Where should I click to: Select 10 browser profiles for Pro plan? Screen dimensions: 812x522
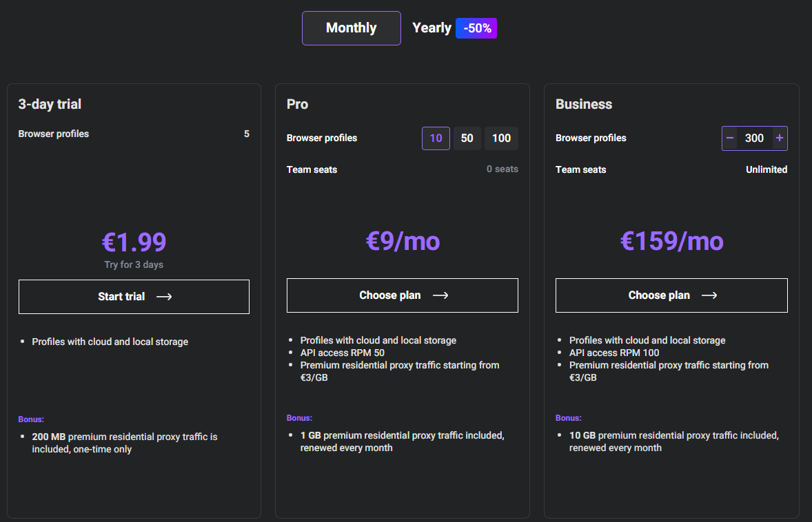point(436,138)
